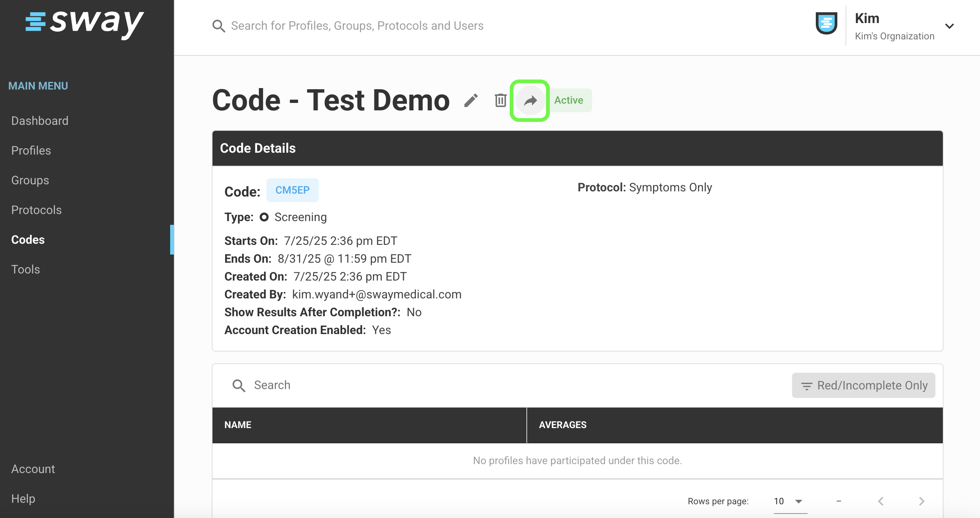The image size is (980, 518).
Task: Open Help in the sidebar
Action: (x=23, y=499)
